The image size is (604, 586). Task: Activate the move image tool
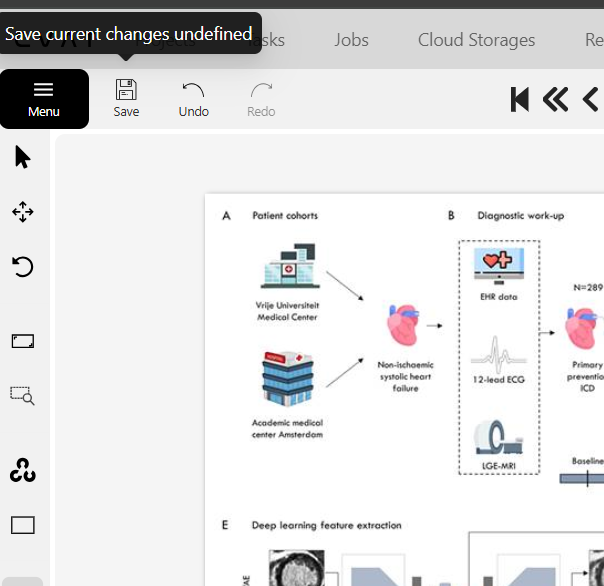23,212
